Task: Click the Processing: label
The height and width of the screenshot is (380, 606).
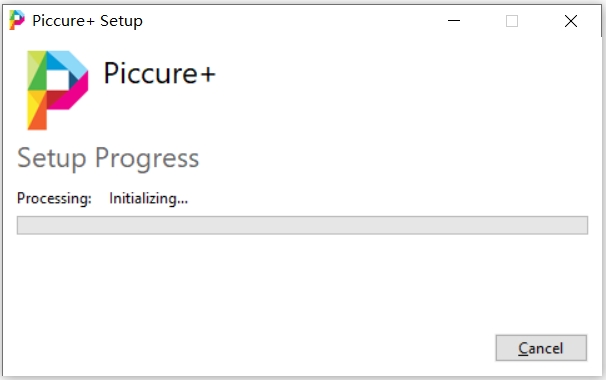Action: click(54, 198)
